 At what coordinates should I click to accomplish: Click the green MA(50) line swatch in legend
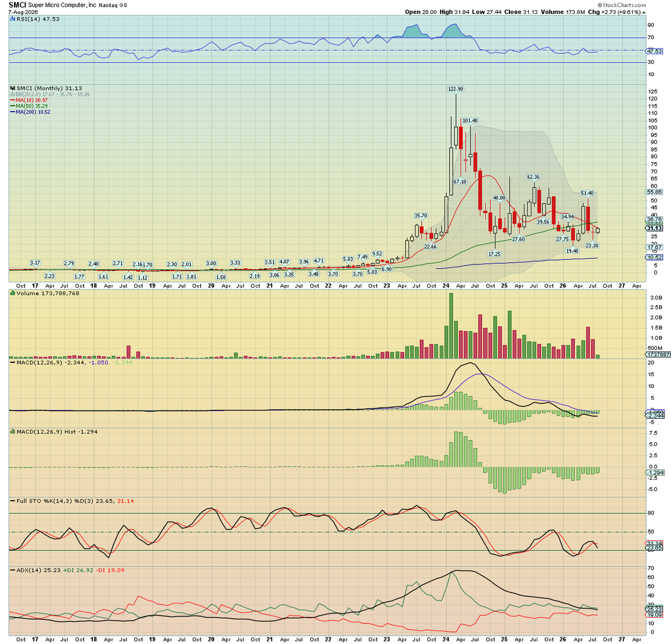pos(12,106)
